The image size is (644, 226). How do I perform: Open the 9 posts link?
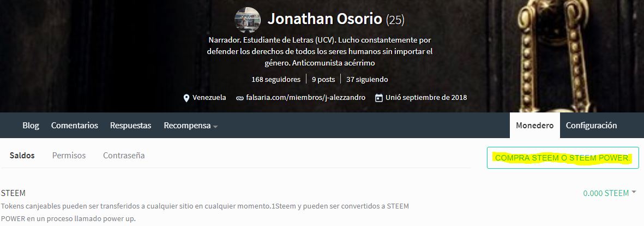coord(323,79)
